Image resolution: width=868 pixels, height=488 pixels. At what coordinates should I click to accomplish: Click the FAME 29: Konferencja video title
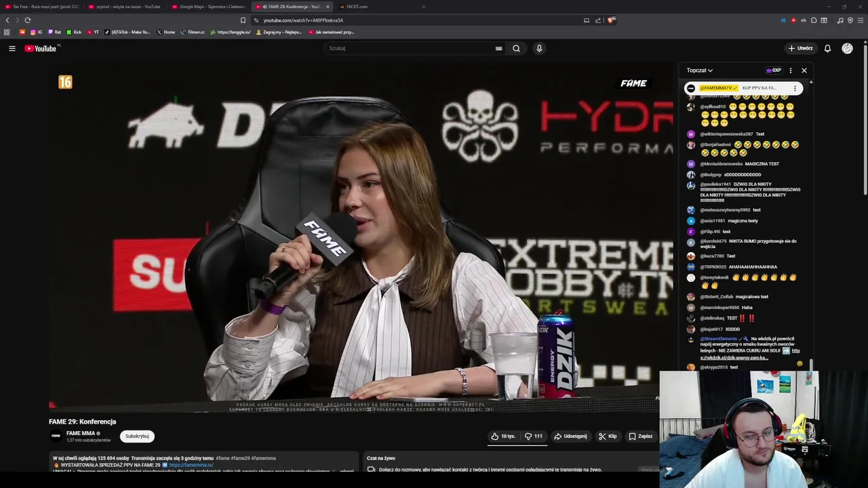click(x=82, y=422)
